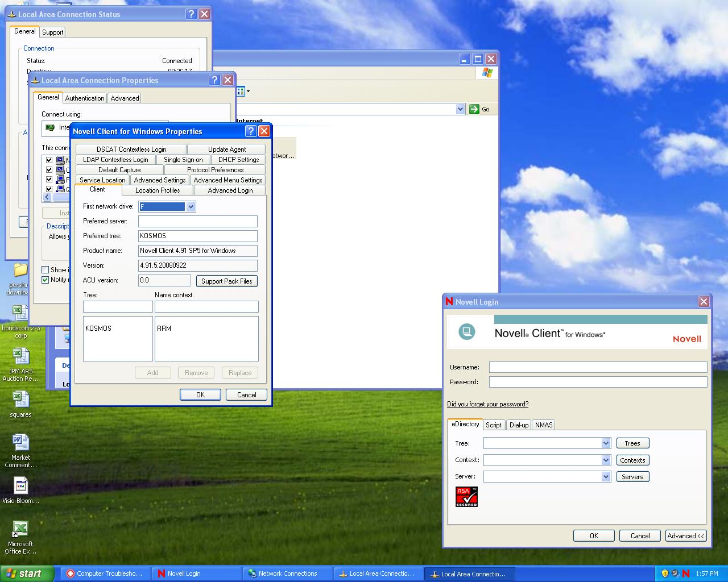Open the Advanced Settings tab

coord(160,180)
